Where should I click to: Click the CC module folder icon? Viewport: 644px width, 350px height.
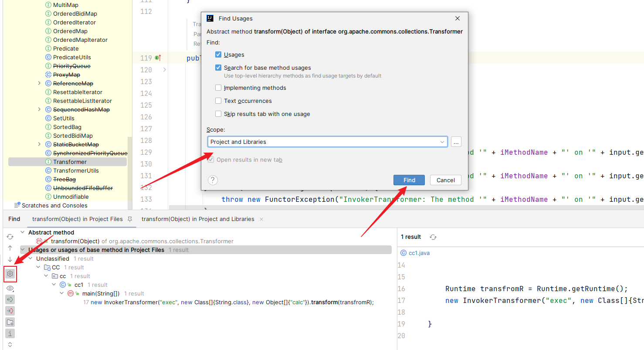[47, 267]
